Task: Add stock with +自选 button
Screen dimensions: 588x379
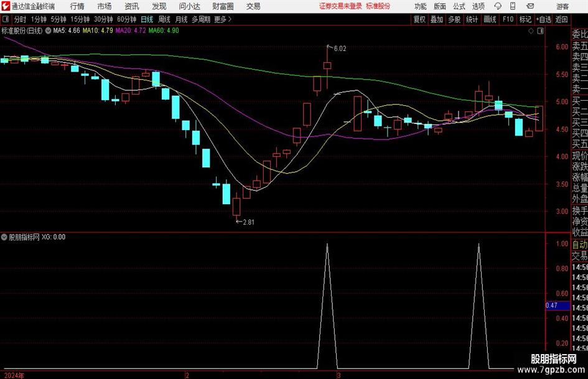Action: (544, 19)
